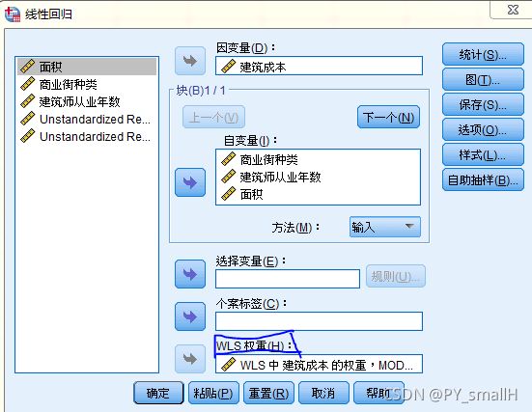Click the arrow button beside 选择变量 field
Screen dimensions: 532x412
pyautogui.click(x=190, y=274)
